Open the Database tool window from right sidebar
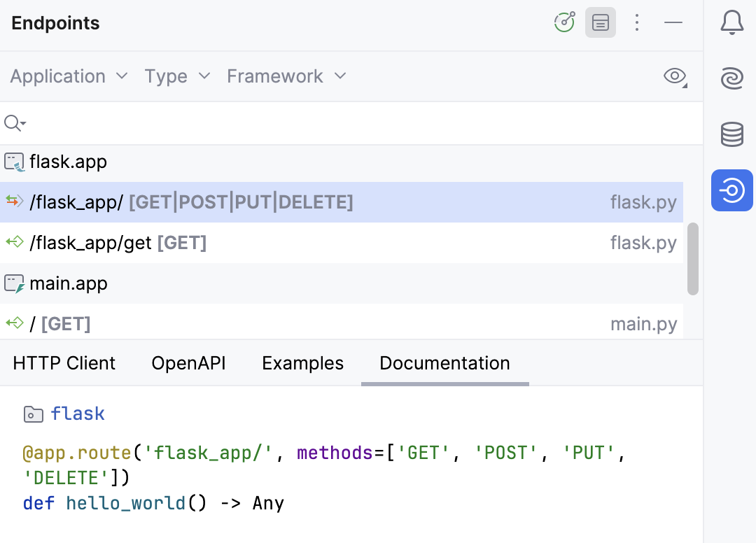 (x=731, y=134)
